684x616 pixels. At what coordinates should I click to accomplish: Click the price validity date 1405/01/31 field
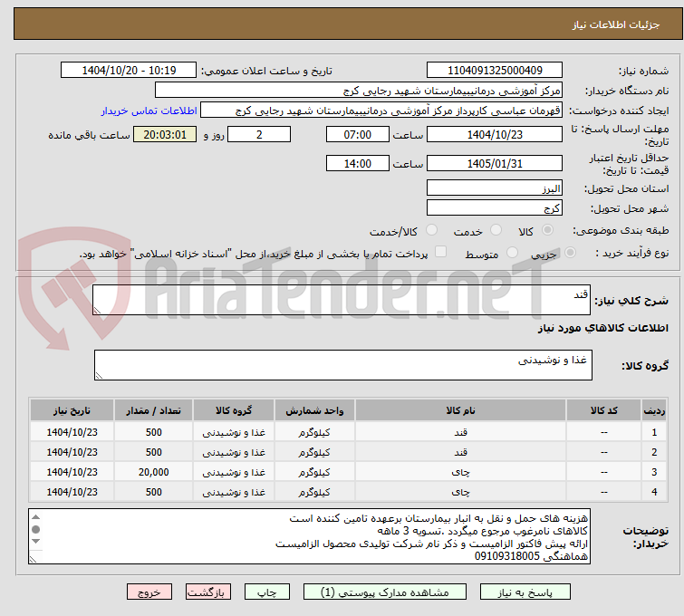[495, 163]
